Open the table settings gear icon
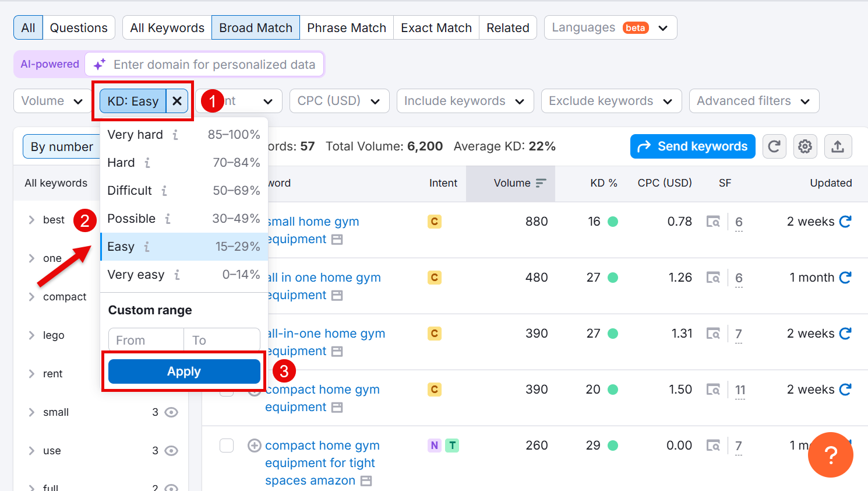Screen dimensions: 868x491 [x=805, y=146]
